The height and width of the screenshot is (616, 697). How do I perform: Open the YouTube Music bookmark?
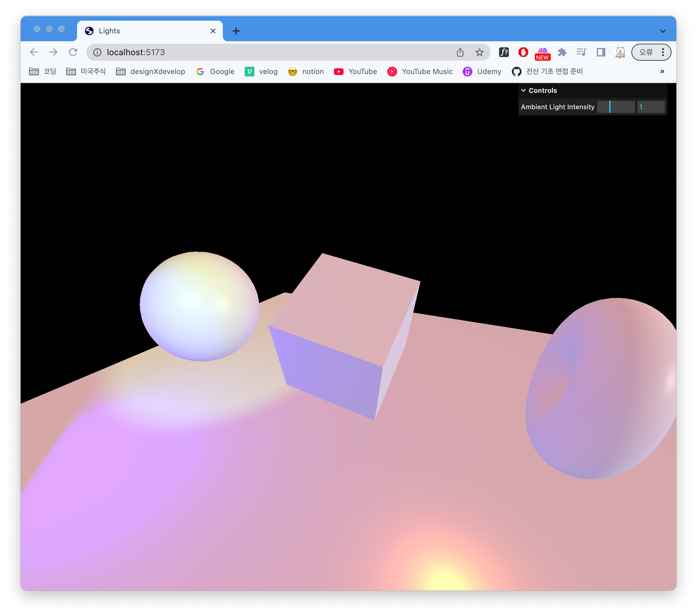click(420, 72)
